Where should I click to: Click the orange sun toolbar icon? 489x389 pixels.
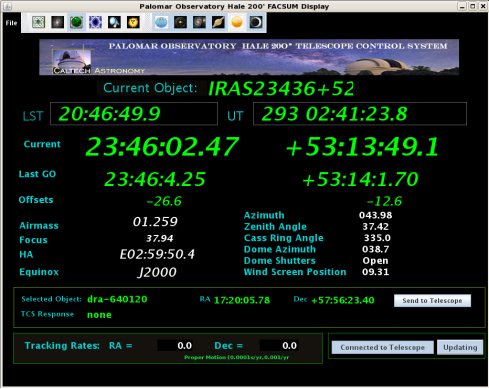[237, 22]
